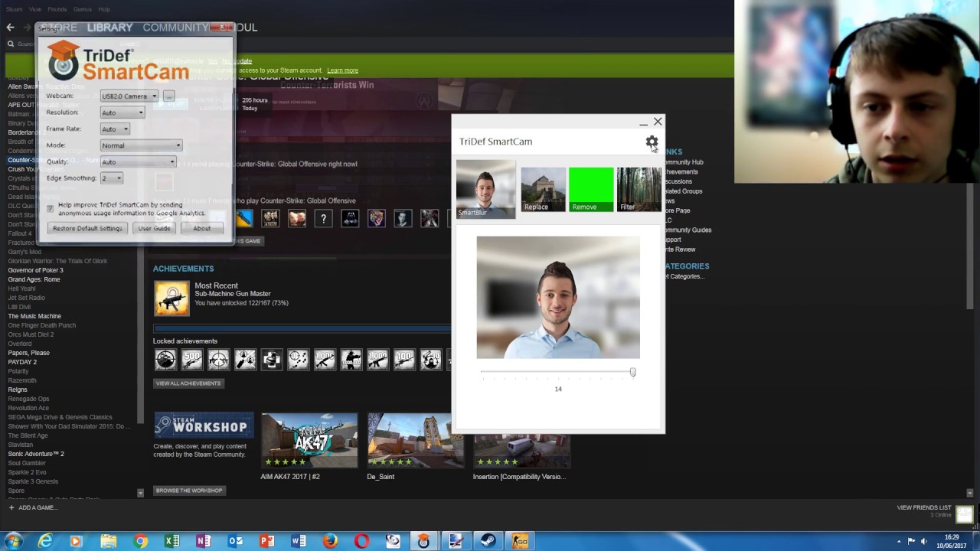Open the Help menu in Steam
The width and height of the screenshot is (980, 551).
(x=104, y=9)
